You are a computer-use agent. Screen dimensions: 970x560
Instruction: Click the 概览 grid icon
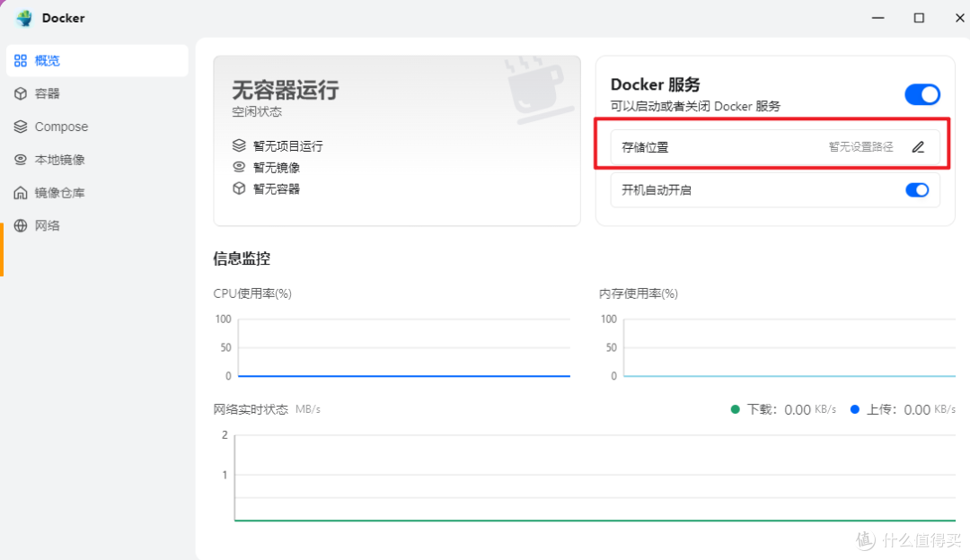pos(21,60)
